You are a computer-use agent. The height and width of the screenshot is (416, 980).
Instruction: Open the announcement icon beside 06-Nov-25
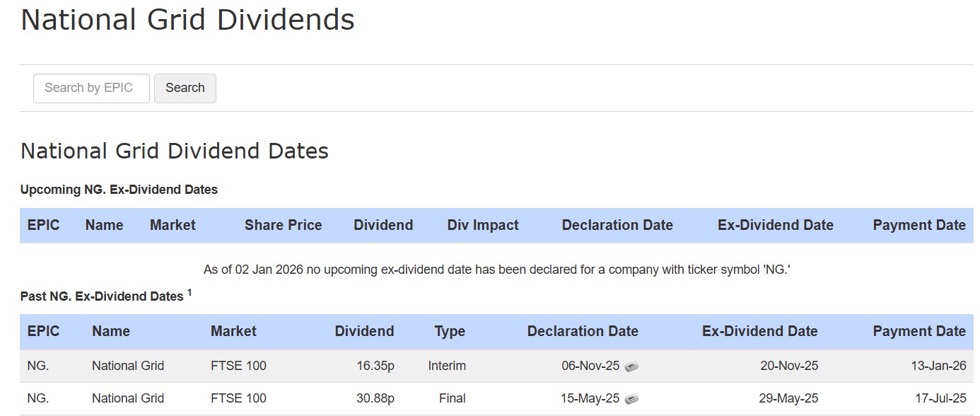[631, 366]
